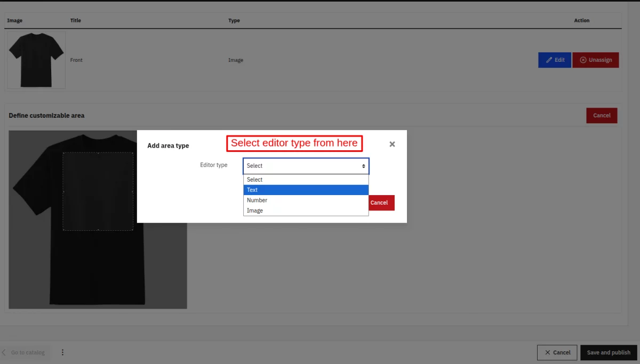The height and width of the screenshot is (364, 640).
Task: Click the pencil icon in Edit button
Action: tap(549, 60)
